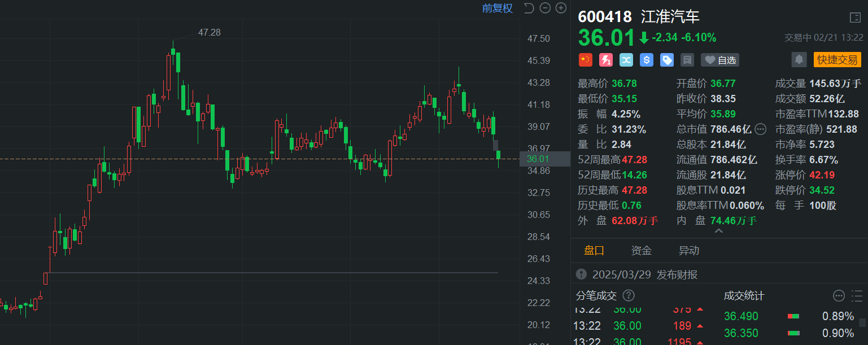The height and width of the screenshot is (345, 868).
Task: Switch to the 盘口 tab
Action: click(594, 250)
